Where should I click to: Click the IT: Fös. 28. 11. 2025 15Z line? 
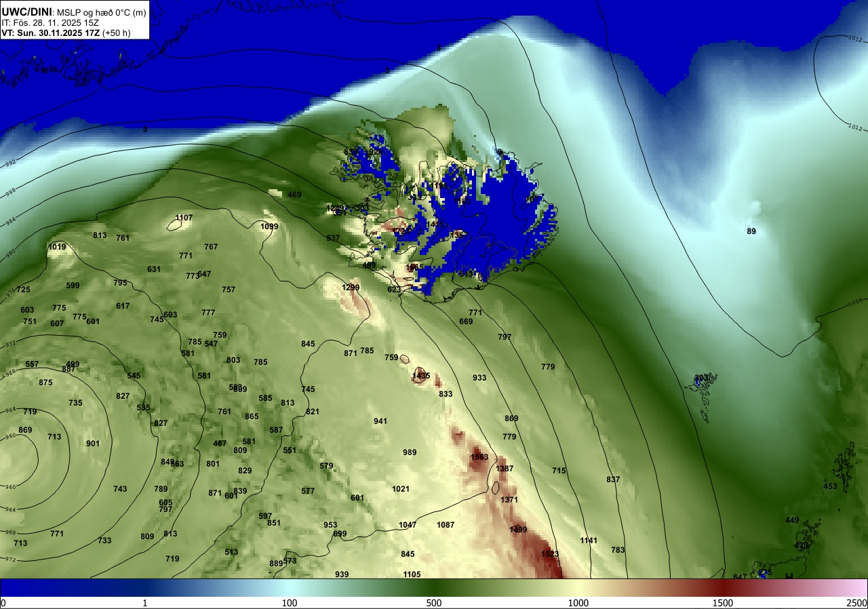50,22
